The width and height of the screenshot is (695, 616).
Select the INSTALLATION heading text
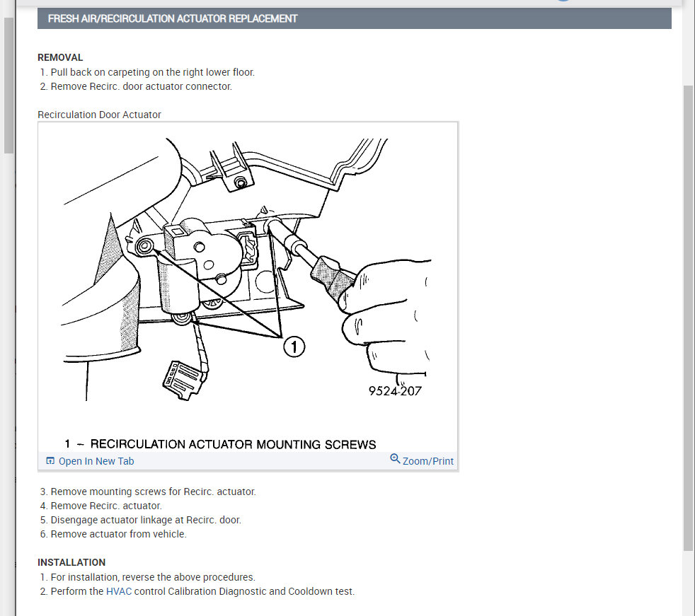point(71,562)
